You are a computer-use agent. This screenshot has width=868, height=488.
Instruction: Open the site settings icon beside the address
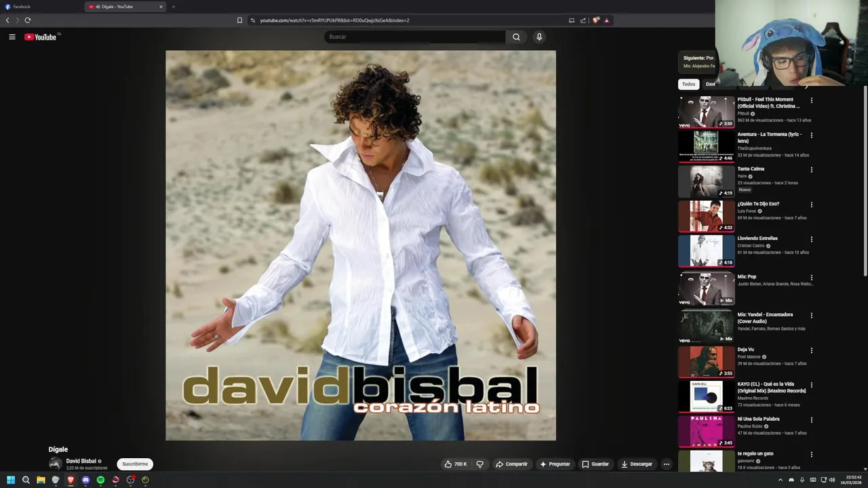252,20
